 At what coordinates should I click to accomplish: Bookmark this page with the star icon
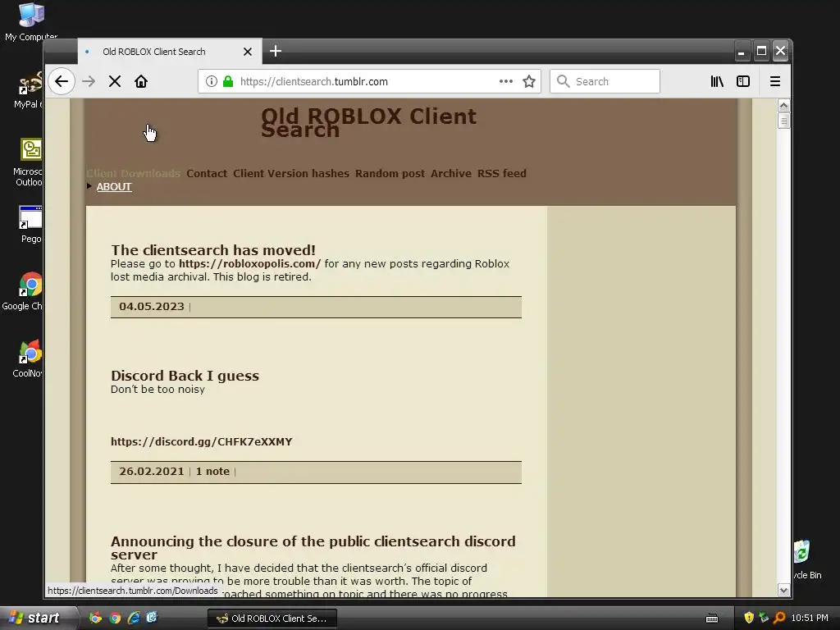(529, 81)
